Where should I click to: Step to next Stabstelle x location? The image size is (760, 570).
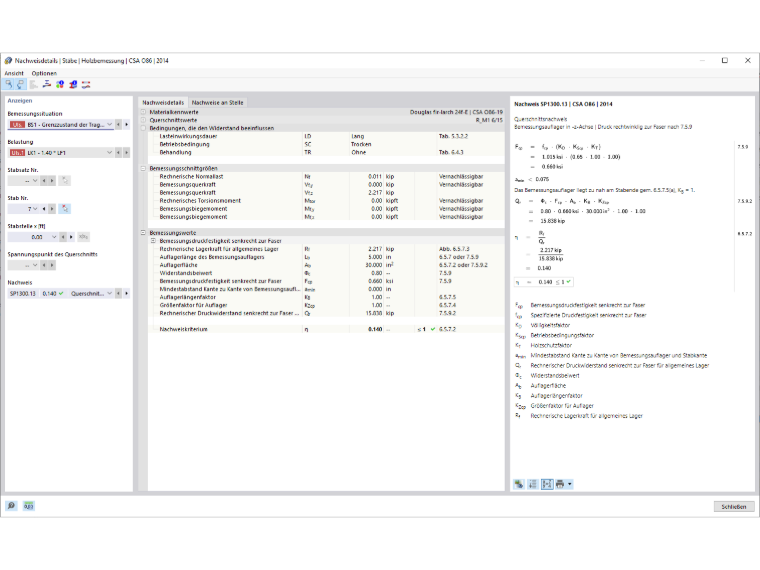tap(71, 237)
